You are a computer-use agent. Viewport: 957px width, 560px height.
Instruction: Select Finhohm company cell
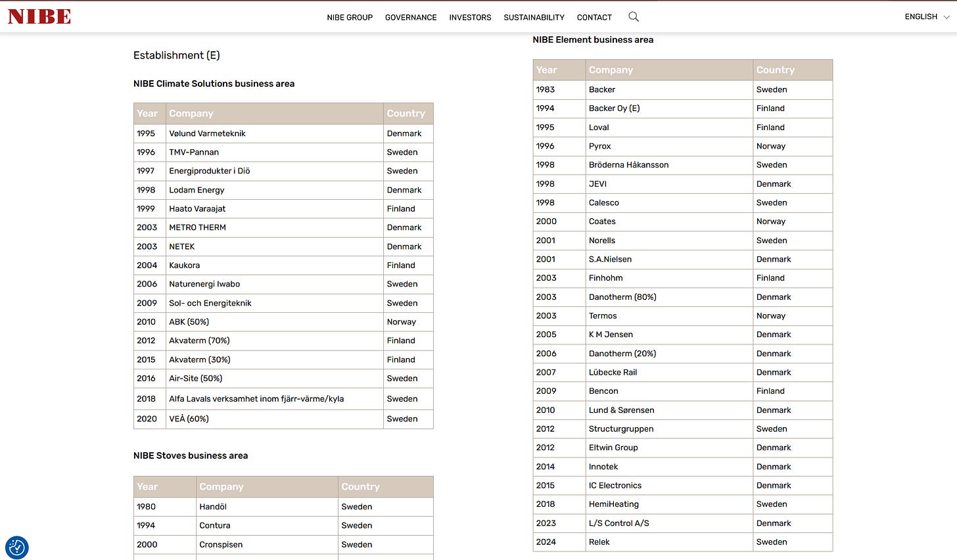coord(669,278)
